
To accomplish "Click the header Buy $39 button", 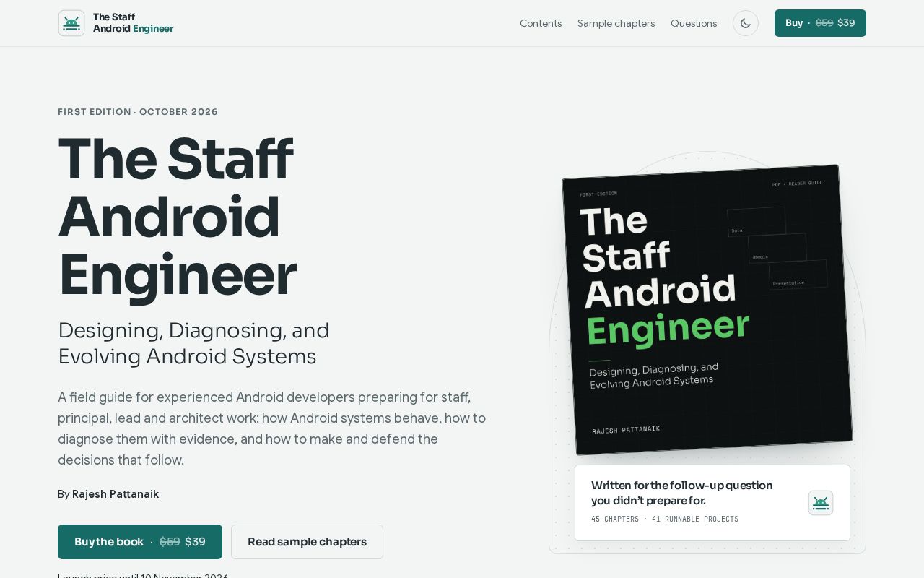I will tap(820, 23).
